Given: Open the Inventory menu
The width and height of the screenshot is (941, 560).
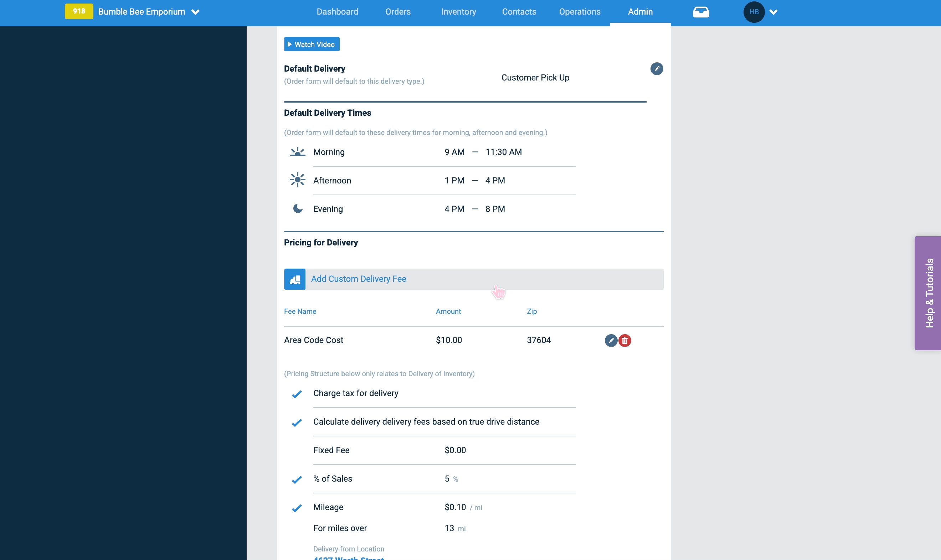Looking at the screenshot, I should pos(458,12).
